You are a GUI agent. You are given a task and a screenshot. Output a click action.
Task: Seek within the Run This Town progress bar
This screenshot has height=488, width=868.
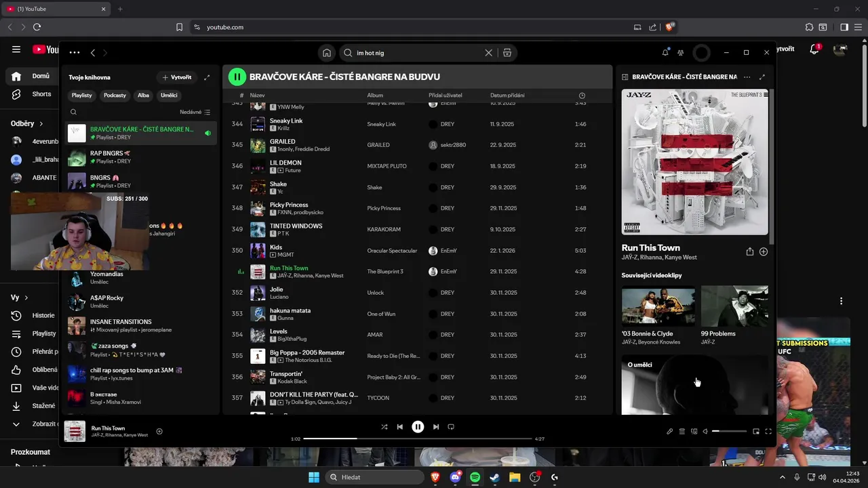pos(418,439)
